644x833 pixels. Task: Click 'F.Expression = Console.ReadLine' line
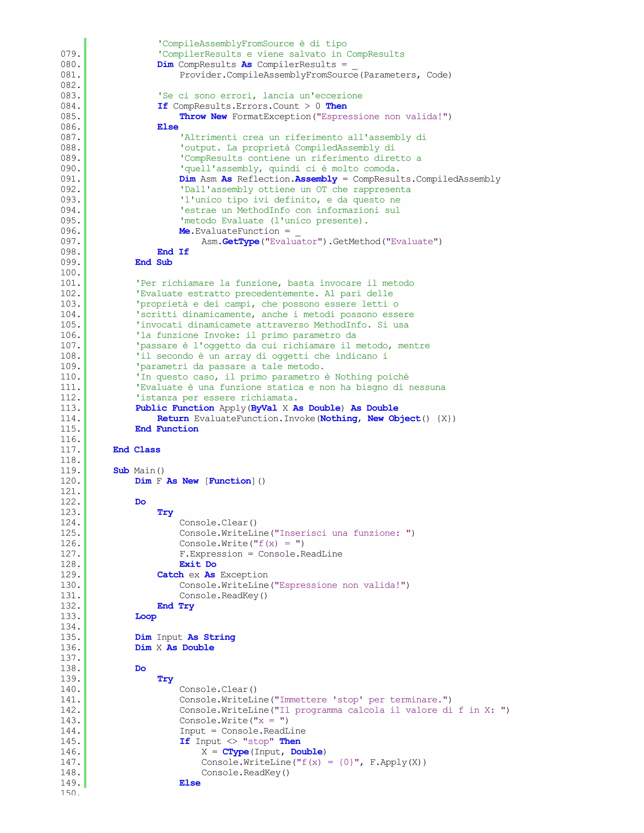(x=261, y=554)
